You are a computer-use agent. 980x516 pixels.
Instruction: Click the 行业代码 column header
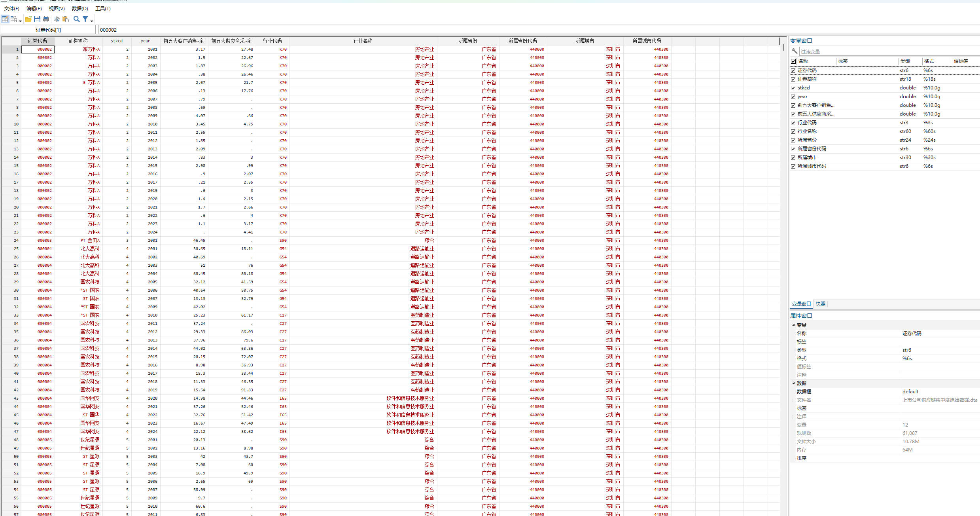coord(272,41)
